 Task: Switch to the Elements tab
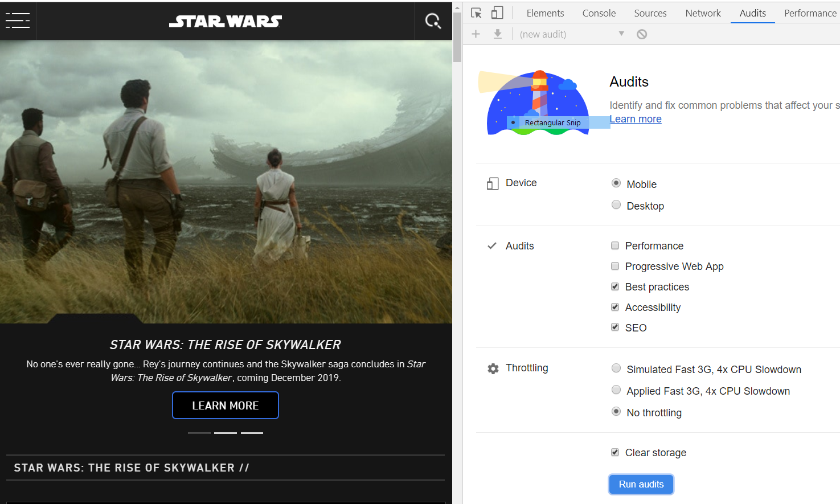point(545,13)
